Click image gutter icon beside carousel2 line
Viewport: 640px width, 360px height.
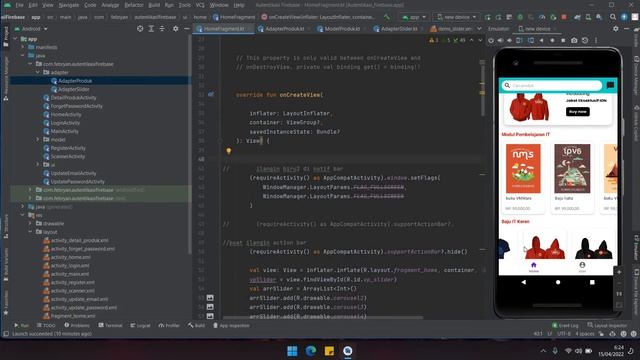[210, 298]
